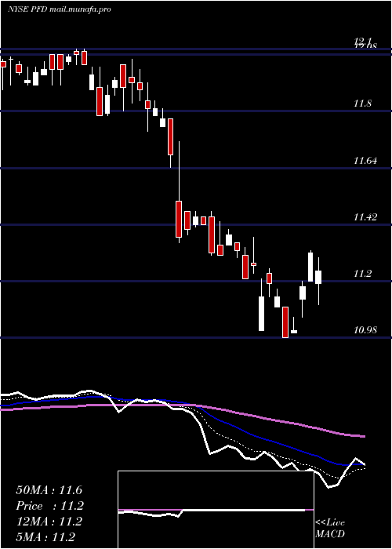
Task: Click the Price : 11.2 readout
Action: coord(49,506)
